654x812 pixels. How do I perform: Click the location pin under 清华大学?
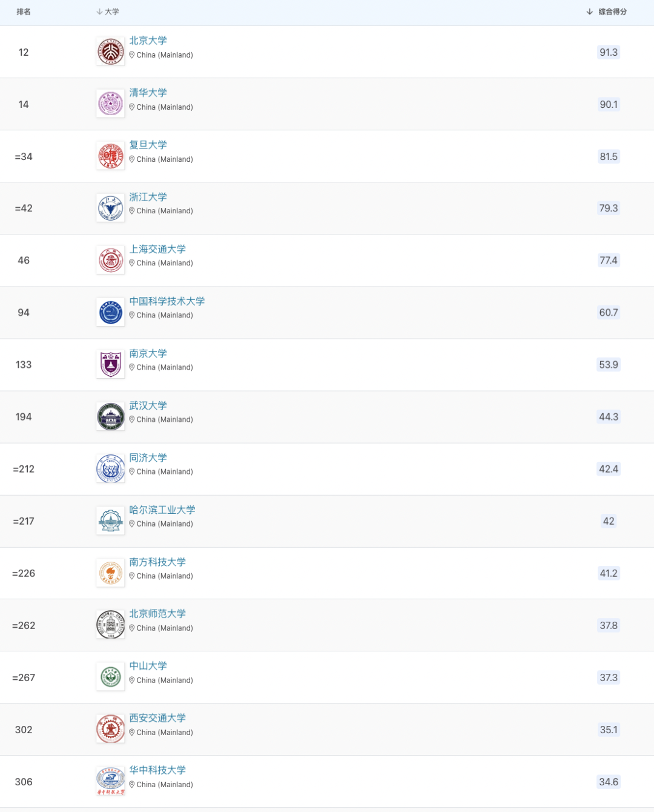click(x=132, y=107)
